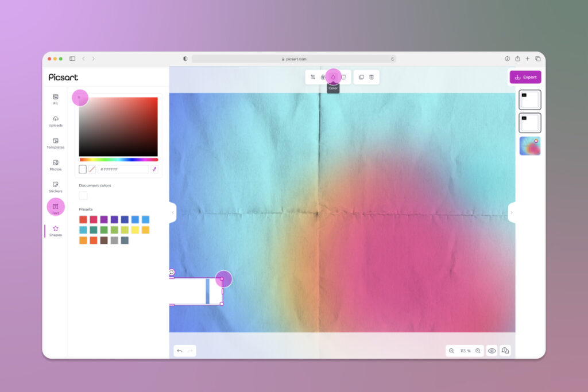Activate the eyedropper color picker
Viewport: 588px width, 392px height.
pos(154,169)
